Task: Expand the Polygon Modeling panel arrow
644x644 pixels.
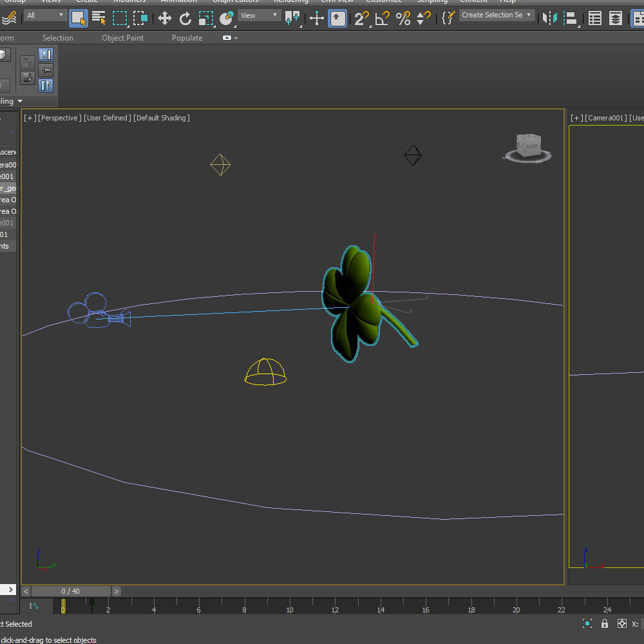Action: point(20,101)
